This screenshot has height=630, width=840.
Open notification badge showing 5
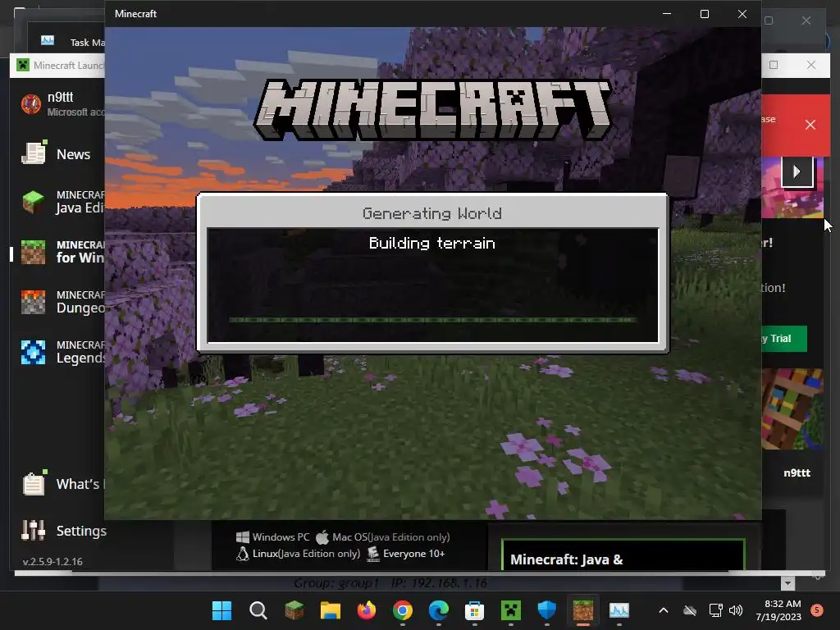(x=817, y=610)
